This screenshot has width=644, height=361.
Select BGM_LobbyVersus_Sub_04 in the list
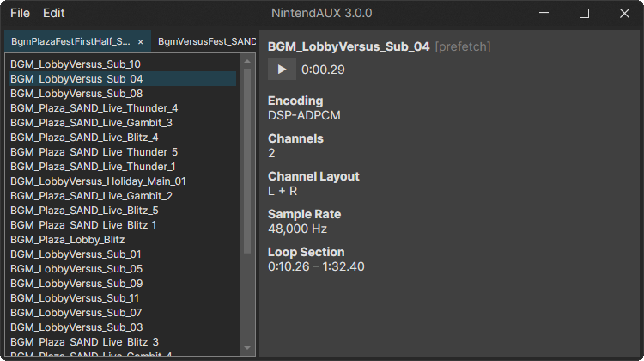pyautogui.click(x=123, y=79)
